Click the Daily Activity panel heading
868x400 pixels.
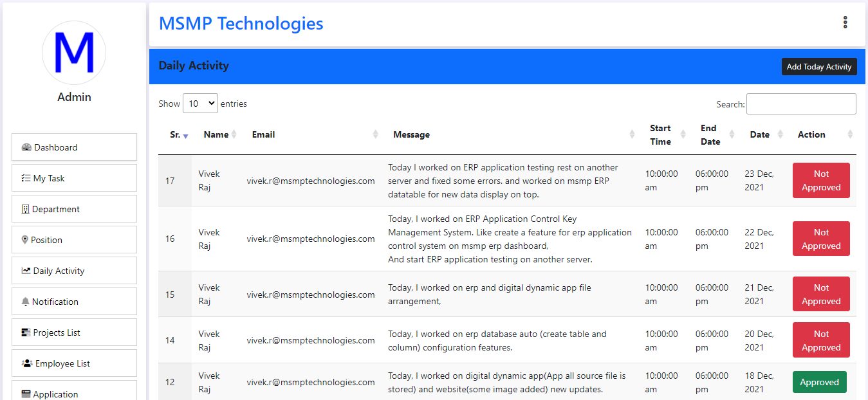coord(194,66)
